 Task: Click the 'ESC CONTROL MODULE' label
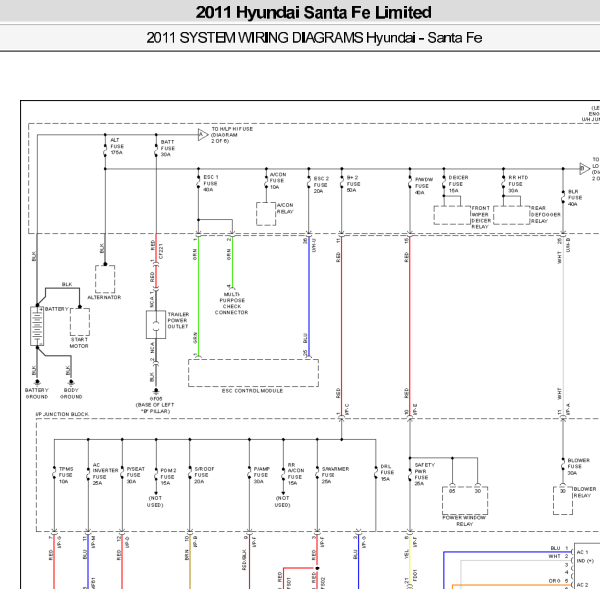pos(252,391)
